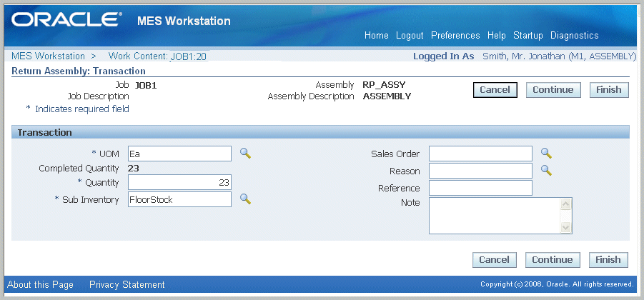Select the Completed Quantity value 23
The image size is (644, 300).
tap(133, 168)
